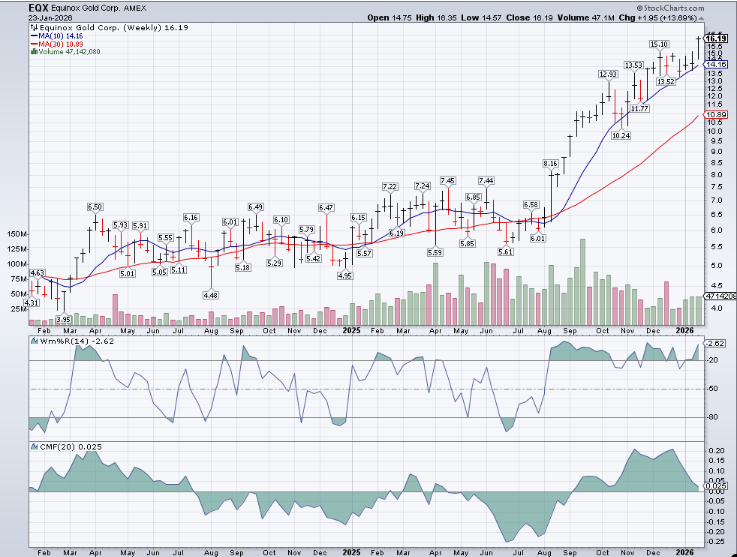
Task: Click the red MA(30) legend line marker
Action: (x=32, y=44)
